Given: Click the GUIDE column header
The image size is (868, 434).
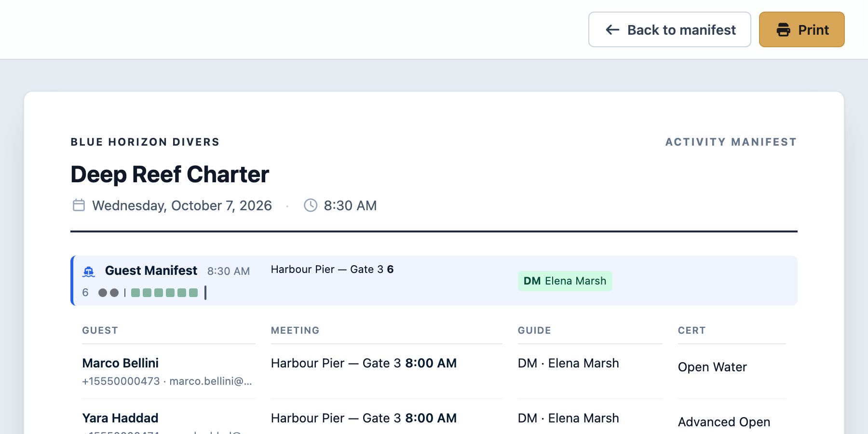Looking at the screenshot, I should 534,330.
